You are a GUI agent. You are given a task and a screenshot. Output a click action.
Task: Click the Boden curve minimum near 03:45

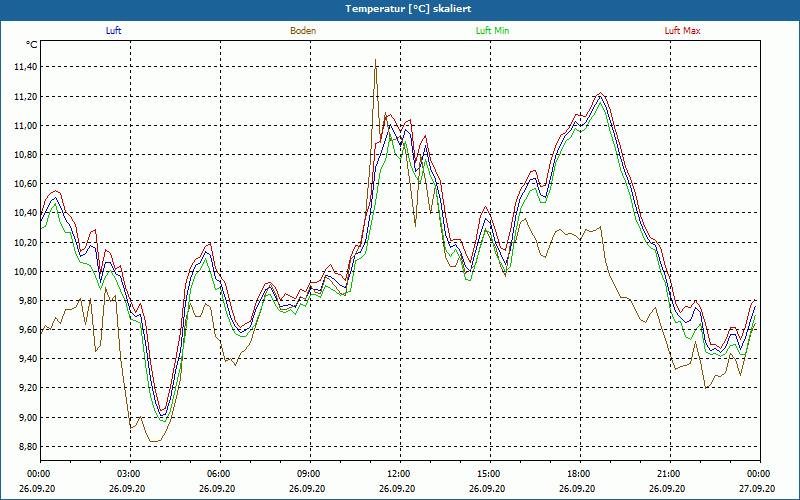pyautogui.click(x=154, y=441)
